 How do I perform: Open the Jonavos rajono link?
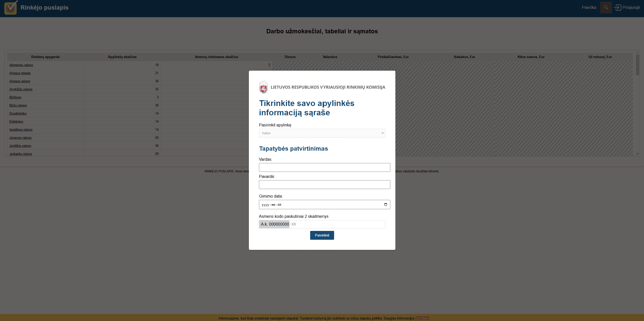(x=20, y=138)
